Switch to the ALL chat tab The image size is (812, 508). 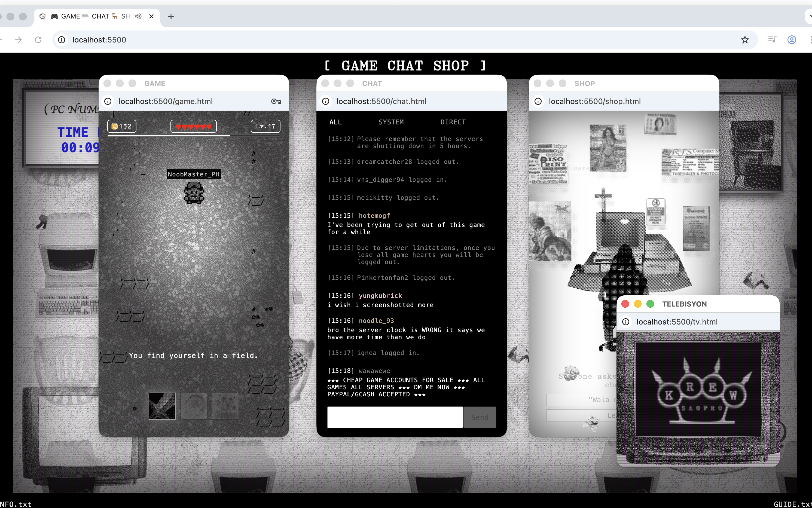(x=335, y=122)
